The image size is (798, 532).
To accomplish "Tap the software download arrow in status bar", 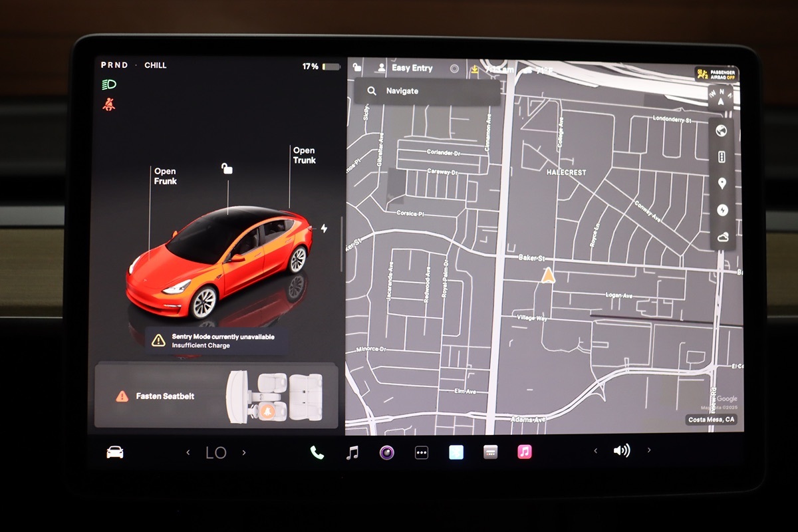I will click(474, 68).
